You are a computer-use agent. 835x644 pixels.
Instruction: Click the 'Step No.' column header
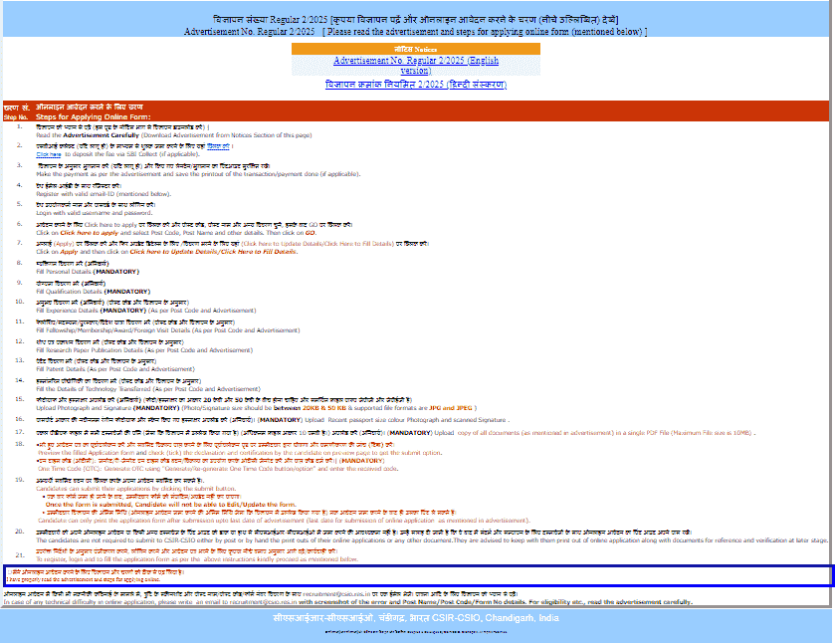(x=17, y=117)
